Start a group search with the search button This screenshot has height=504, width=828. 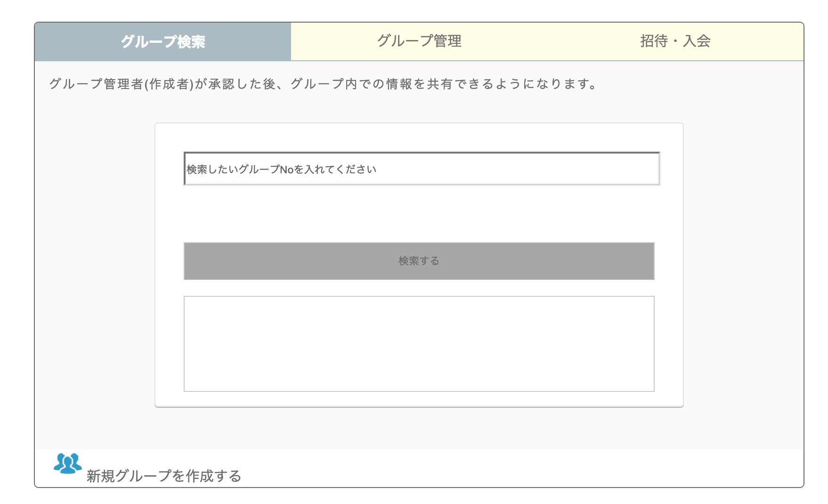(x=419, y=260)
